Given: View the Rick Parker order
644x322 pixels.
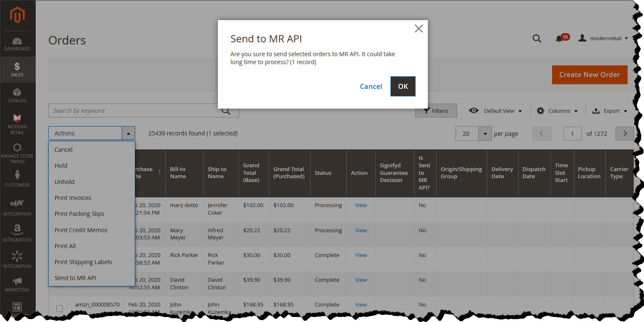Looking at the screenshot, I should [x=361, y=255].
